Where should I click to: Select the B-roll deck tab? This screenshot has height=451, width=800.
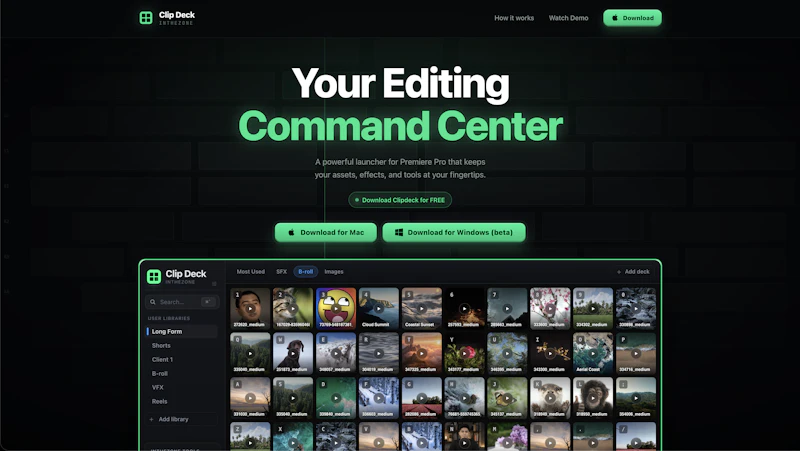(306, 271)
